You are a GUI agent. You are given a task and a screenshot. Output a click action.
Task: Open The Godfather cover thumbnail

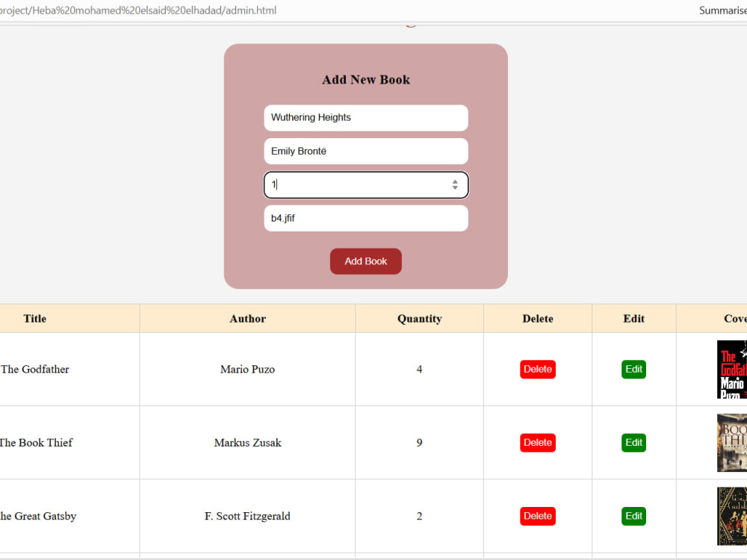[x=732, y=369]
